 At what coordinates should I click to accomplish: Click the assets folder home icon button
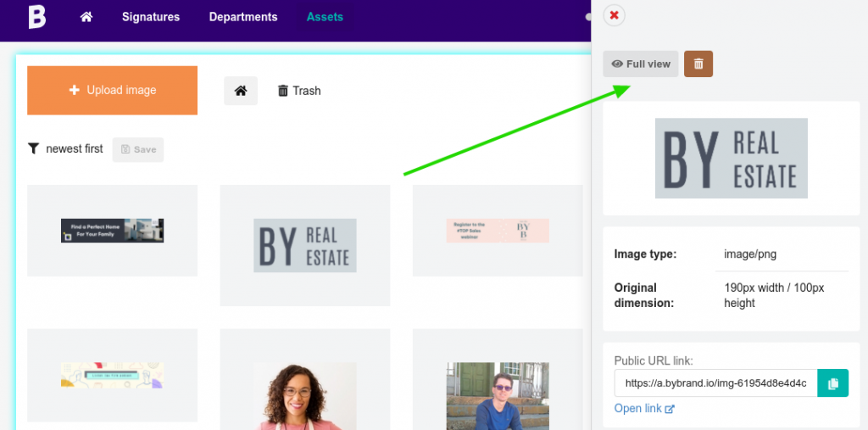point(241,91)
